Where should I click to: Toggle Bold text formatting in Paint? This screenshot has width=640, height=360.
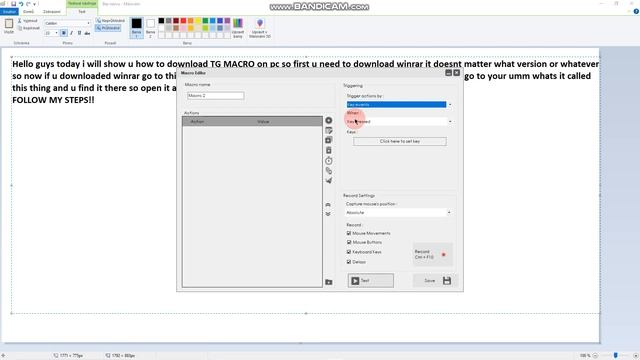pyautogui.click(x=64, y=33)
